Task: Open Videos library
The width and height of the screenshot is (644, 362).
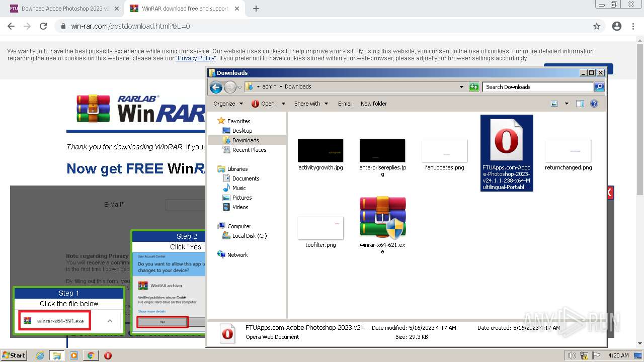Action: (240, 207)
